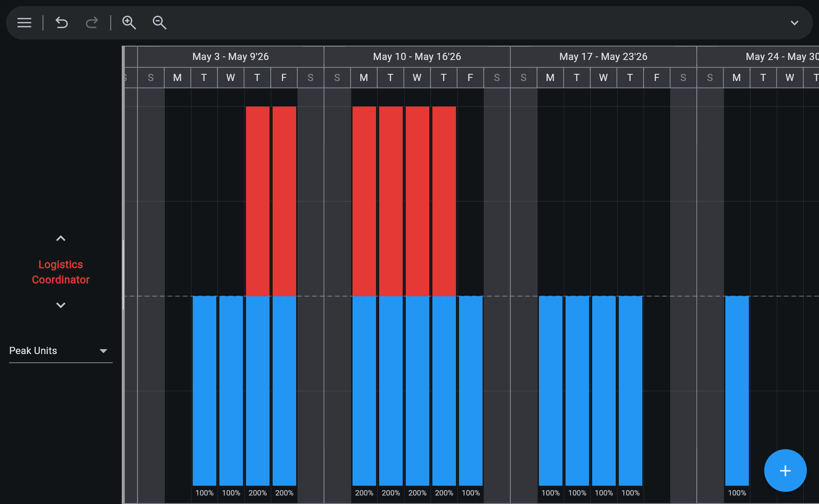Select the May 17 - May 23'26 week header
Image resolution: width=819 pixels, height=504 pixels.
[603, 56]
